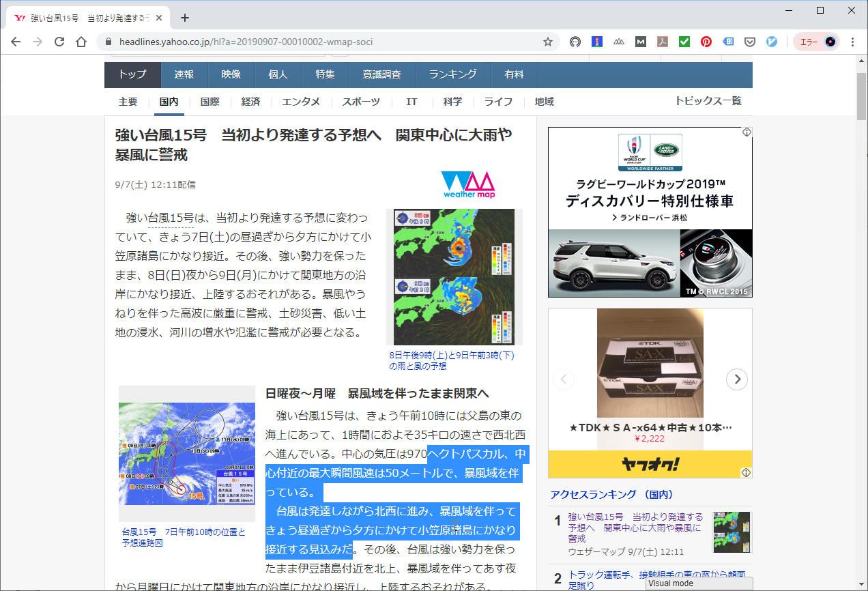Image resolution: width=868 pixels, height=591 pixels.
Task: Open the トップ navigation tab
Action: tap(132, 75)
